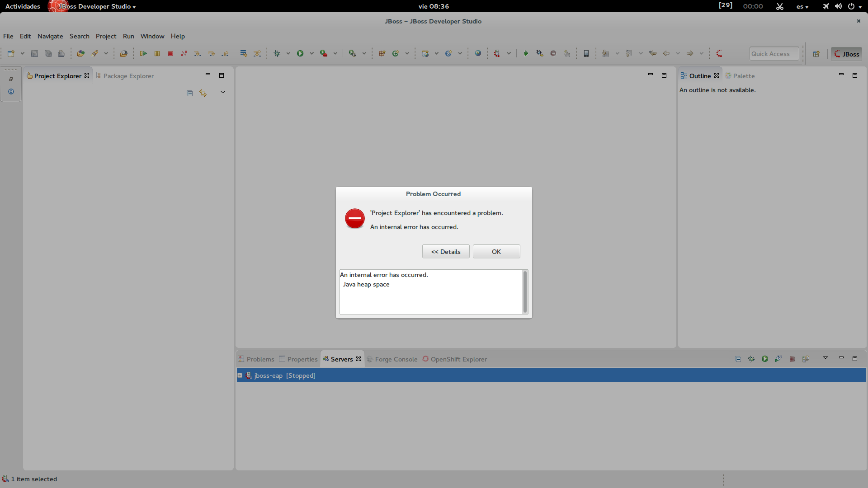Viewport: 868px width, 488px height.
Task: Toggle Use Step Filters icon in toolbar
Action: (x=257, y=53)
